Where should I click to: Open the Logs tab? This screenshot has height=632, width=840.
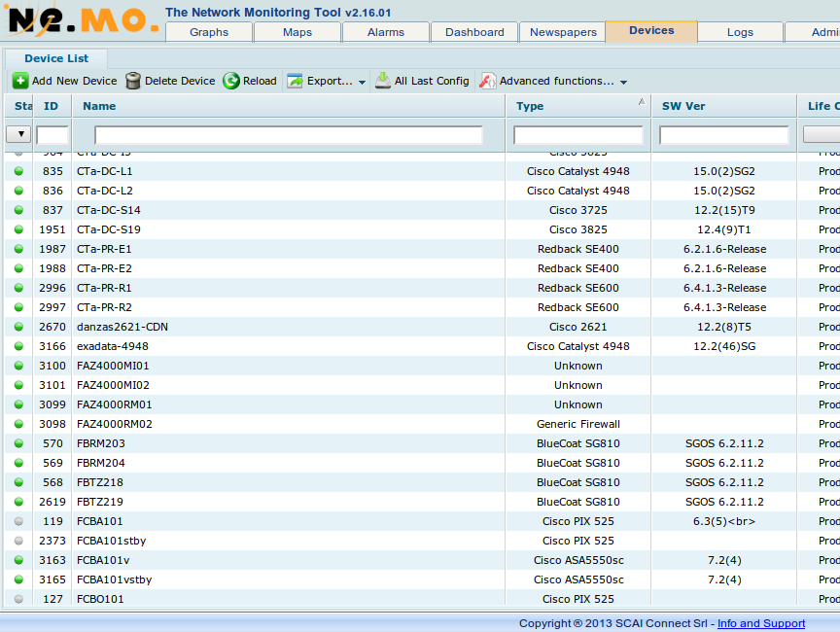[740, 32]
